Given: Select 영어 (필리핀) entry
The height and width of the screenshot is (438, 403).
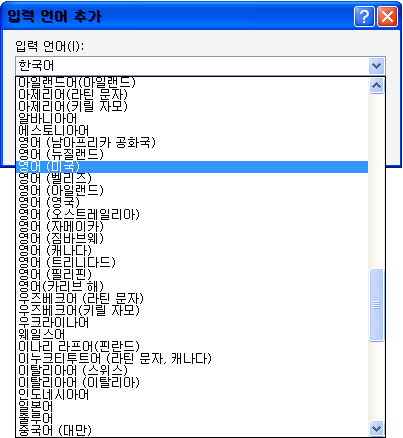Looking at the screenshot, I should [x=192, y=274].
